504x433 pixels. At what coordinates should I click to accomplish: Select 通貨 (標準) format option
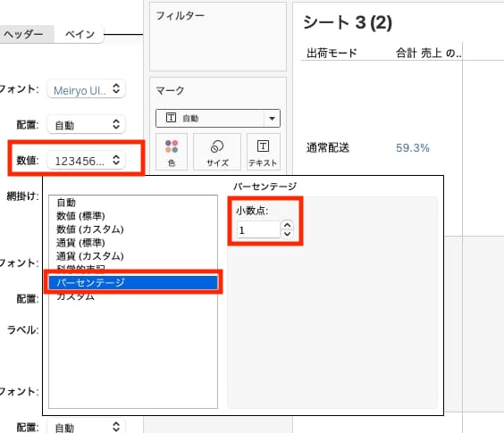click(80, 243)
